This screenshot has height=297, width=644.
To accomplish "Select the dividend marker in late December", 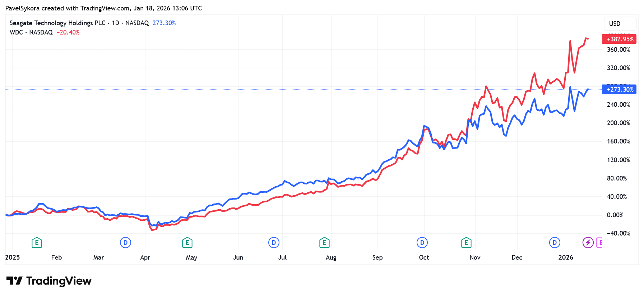I will tap(555, 243).
